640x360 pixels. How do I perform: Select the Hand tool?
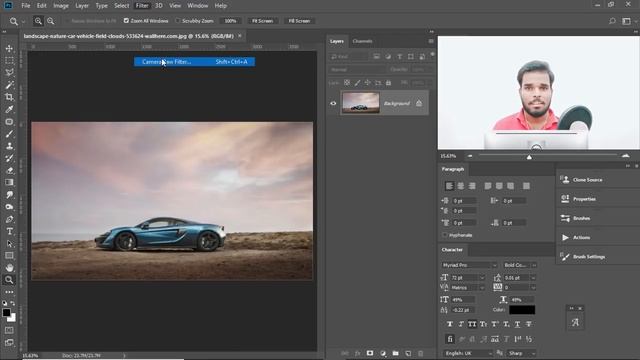(x=9, y=268)
